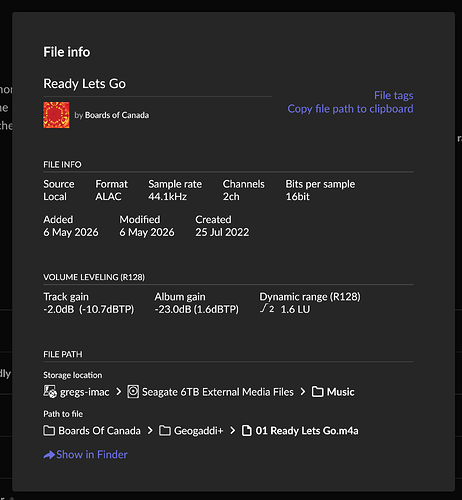Click the FILE PATH section header

coord(63,354)
